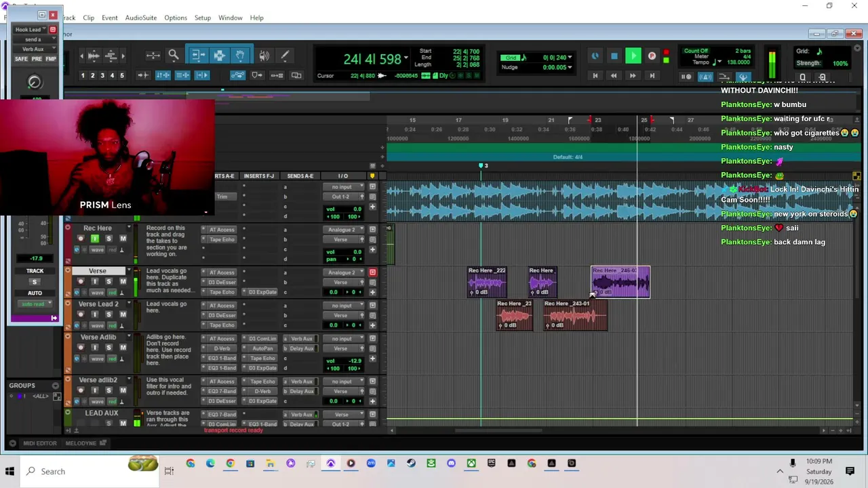
Task: Open D3 DeEsser insert on Verse track
Action: coord(222,282)
